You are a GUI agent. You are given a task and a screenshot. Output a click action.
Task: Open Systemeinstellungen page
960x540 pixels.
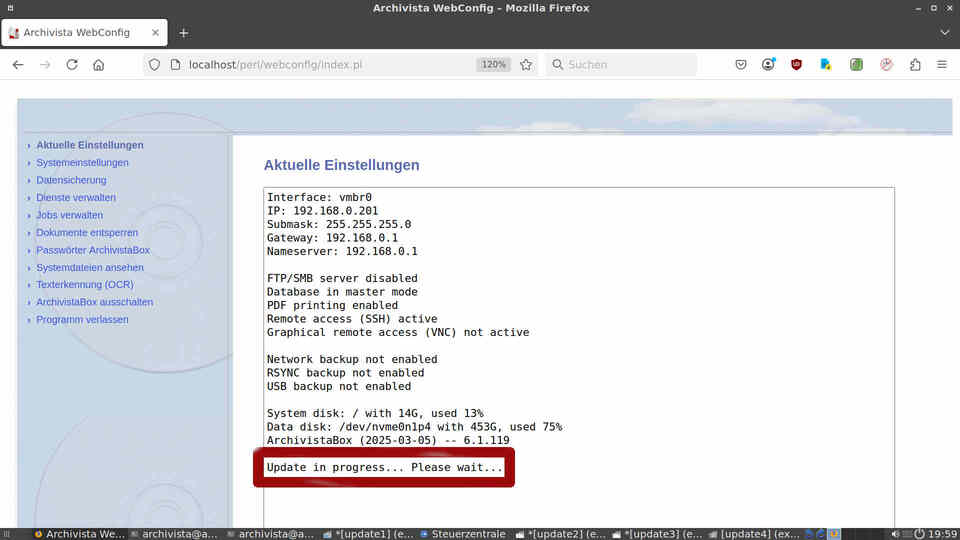82,163
